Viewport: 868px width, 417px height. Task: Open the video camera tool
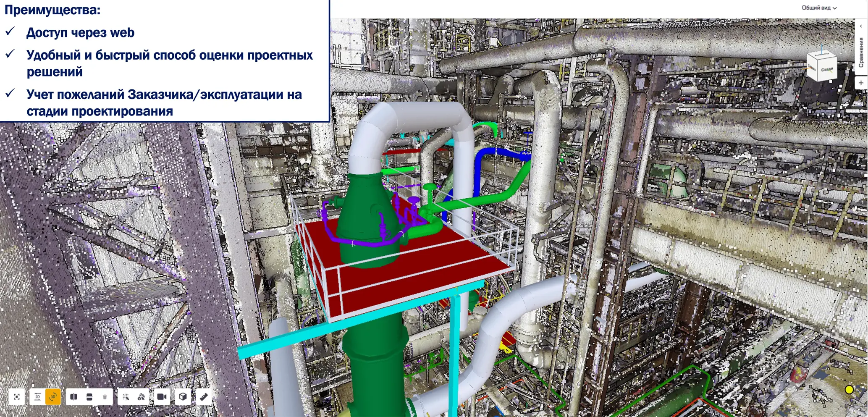pos(162,397)
